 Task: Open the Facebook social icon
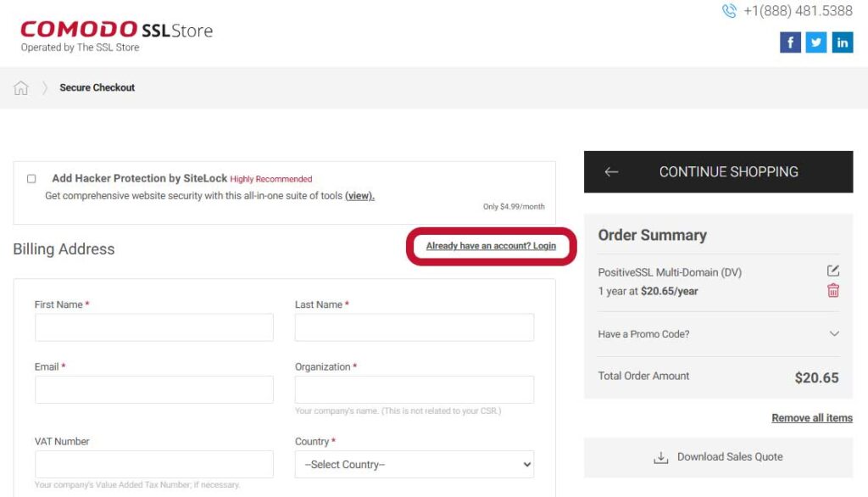coord(790,42)
